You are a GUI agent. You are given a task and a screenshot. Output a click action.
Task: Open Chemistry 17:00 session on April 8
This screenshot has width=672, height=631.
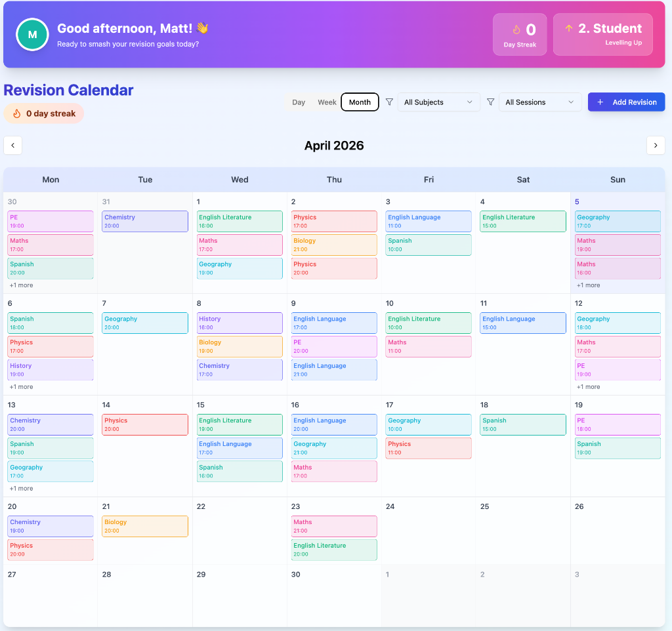(240, 370)
